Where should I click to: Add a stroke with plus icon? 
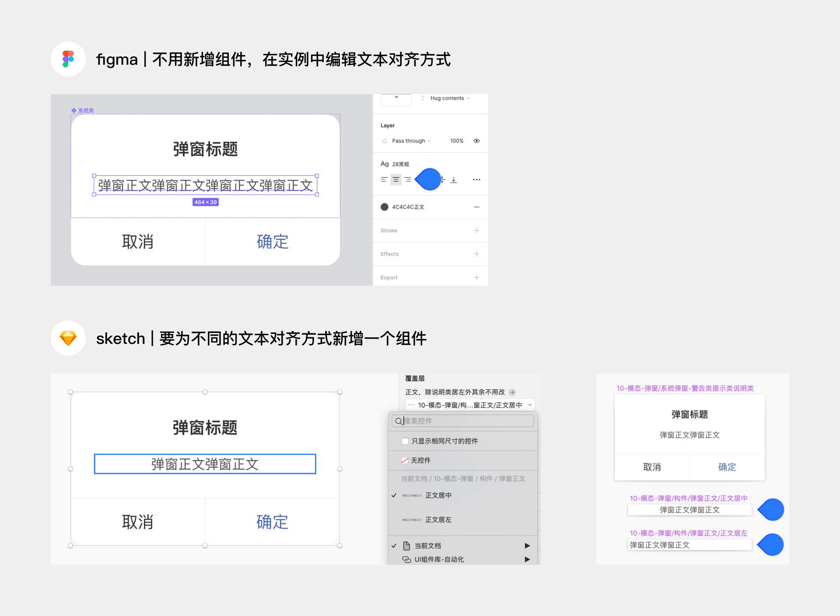tap(476, 231)
